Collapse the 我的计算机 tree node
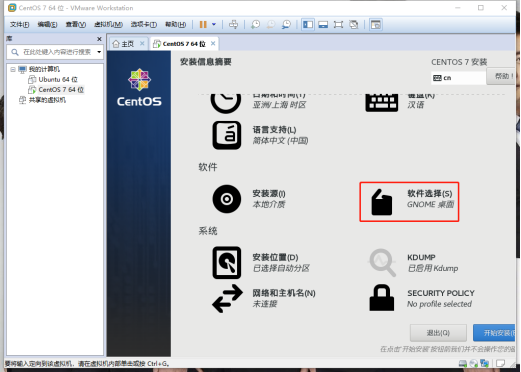The width and height of the screenshot is (521, 372). click(13, 69)
